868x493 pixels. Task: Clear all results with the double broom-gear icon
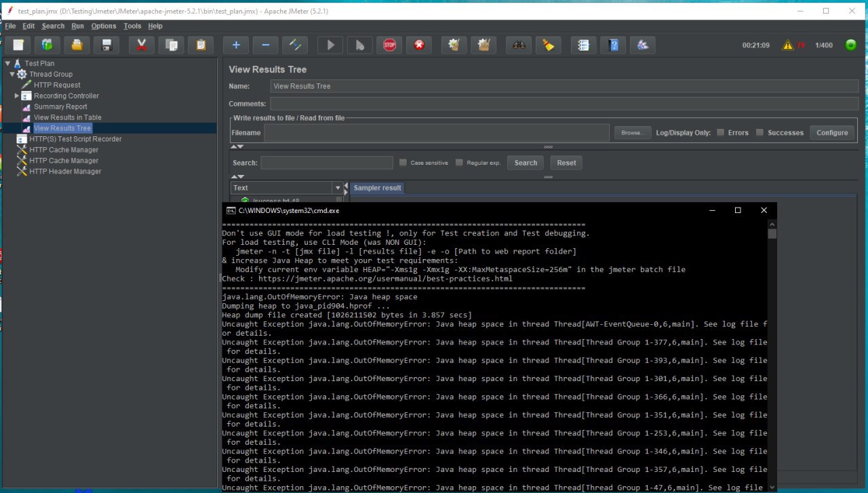(484, 45)
